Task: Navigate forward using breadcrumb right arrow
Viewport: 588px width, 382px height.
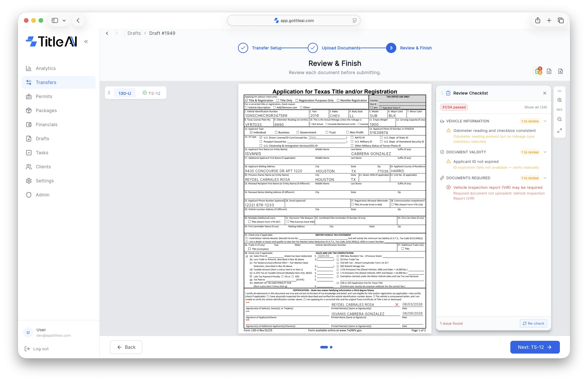Action: [x=117, y=33]
